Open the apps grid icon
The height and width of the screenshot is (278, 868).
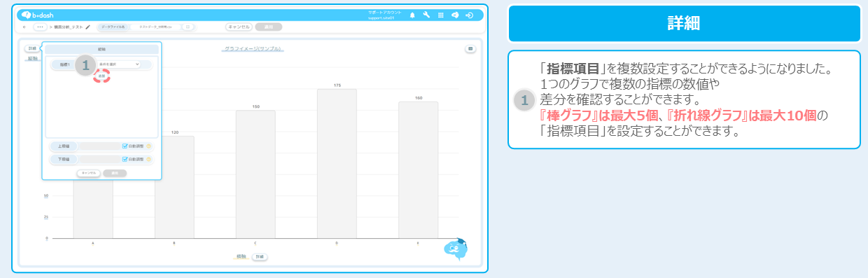pos(440,15)
